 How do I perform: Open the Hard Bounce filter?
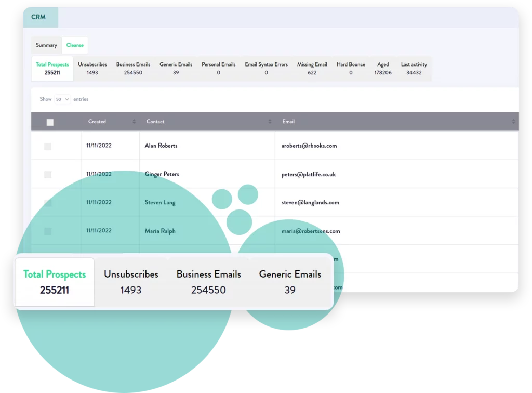[x=351, y=69]
